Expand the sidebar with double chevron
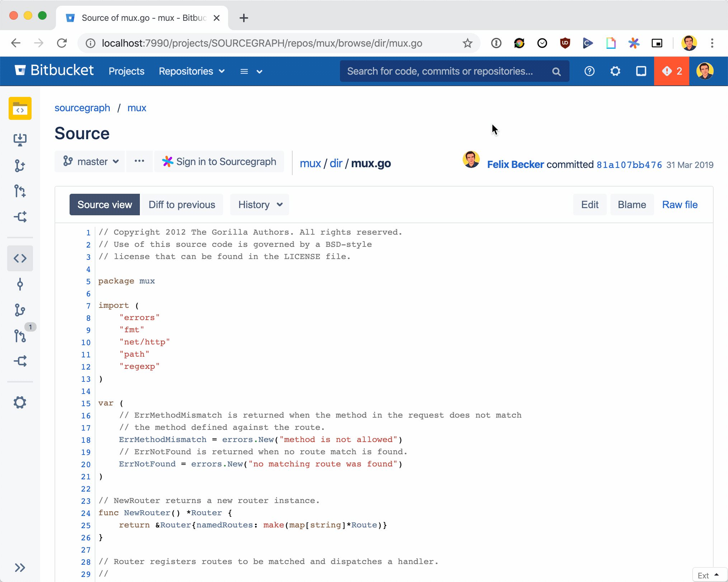Image resolution: width=728 pixels, height=582 pixels. click(20, 568)
